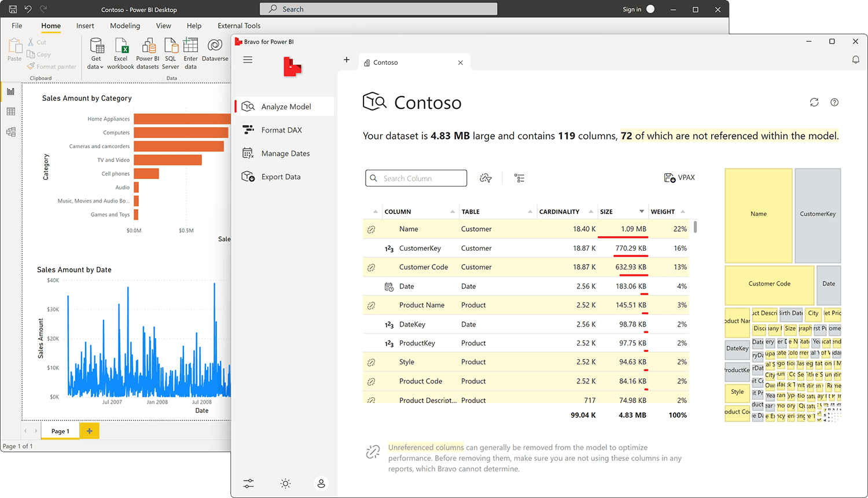This screenshot has height=498, width=868.
Task: Select Analyze Model in sidebar
Action: click(x=284, y=107)
